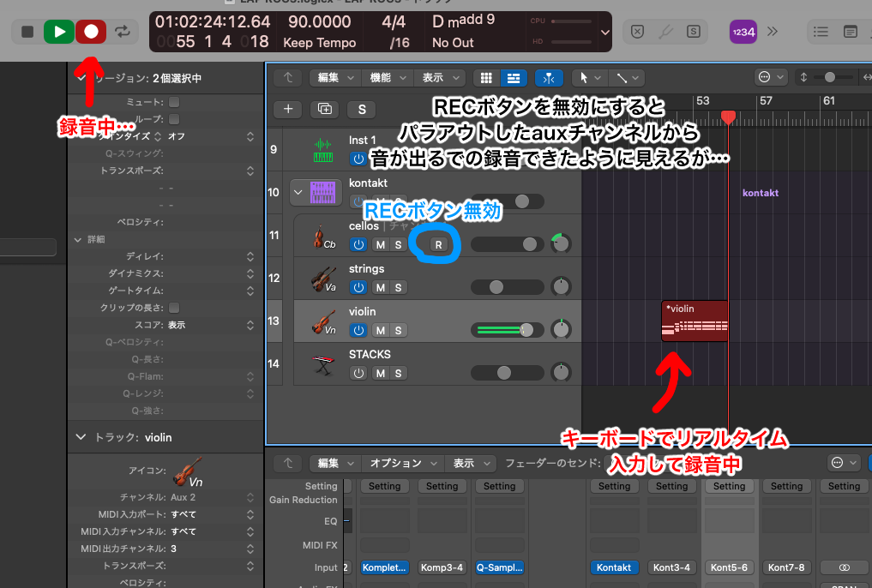Click the kontakt purple keyboard icon
The height and width of the screenshot is (588, 872).
[x=323, y=192]
